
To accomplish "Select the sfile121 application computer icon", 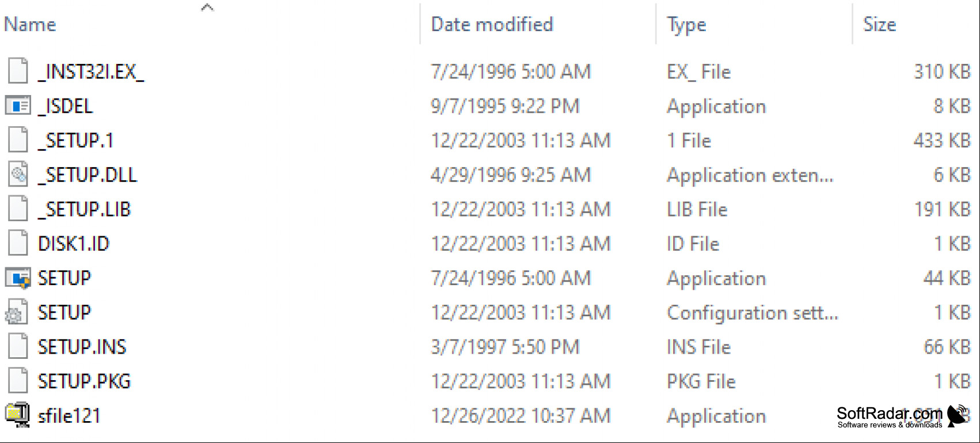I will pos(18,415).
